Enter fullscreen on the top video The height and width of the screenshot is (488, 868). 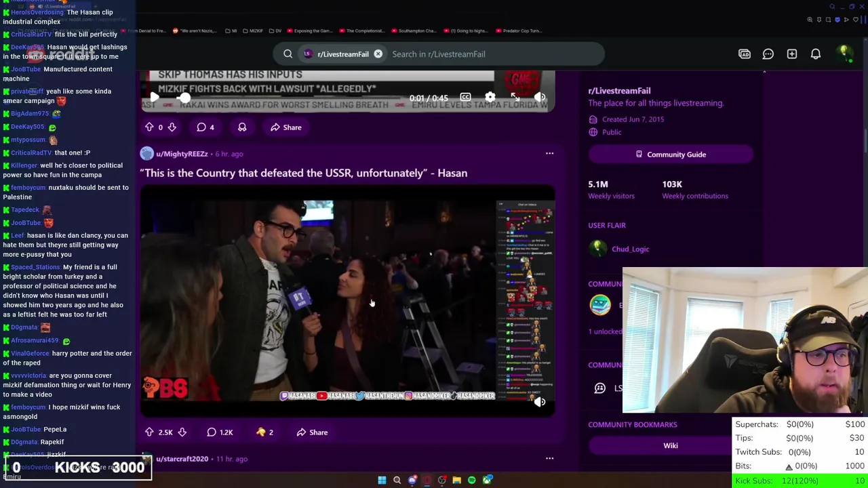(515, 98)
